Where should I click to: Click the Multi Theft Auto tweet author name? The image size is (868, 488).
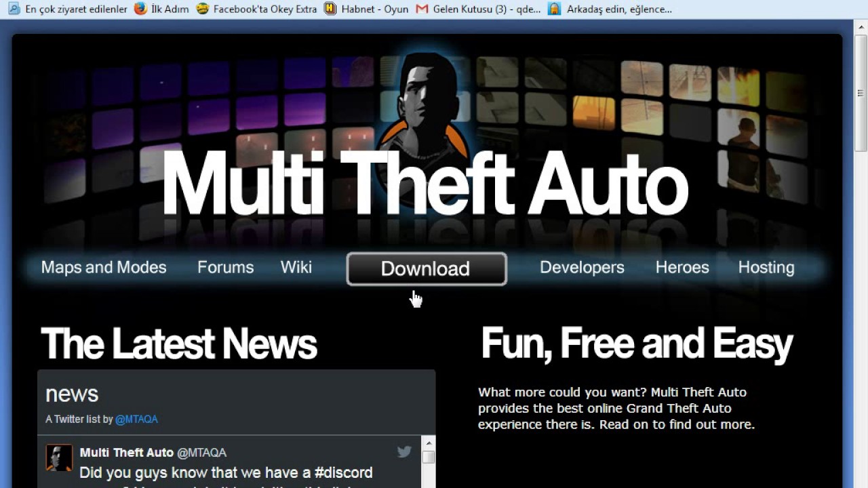127,452
